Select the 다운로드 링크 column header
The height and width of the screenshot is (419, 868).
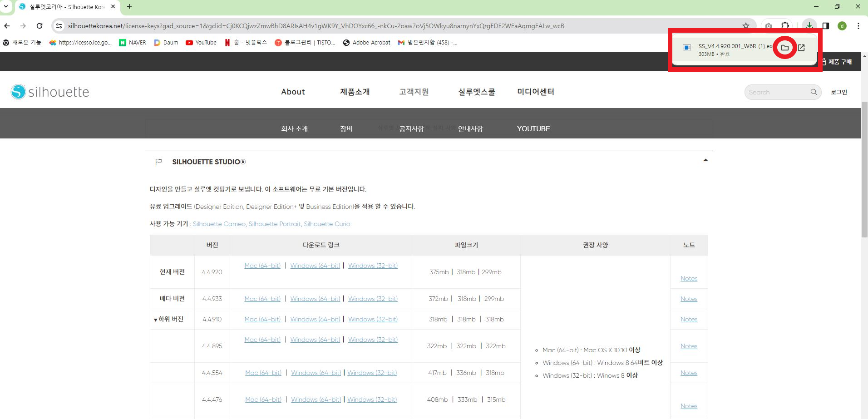coord(321,245)
